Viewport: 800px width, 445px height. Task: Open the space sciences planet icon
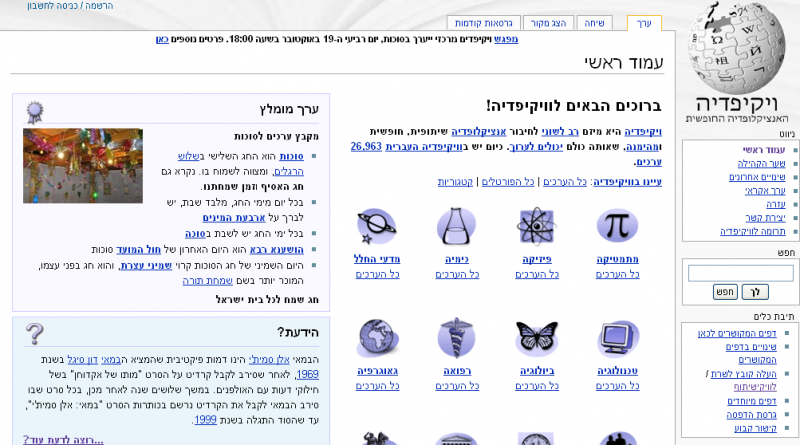pyautogui.click(x=377, y=226)
